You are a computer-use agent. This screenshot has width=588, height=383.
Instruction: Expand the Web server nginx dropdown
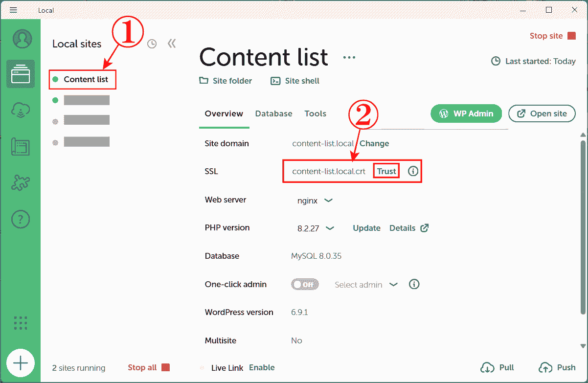pyautogui.click(x=315, y=200)
